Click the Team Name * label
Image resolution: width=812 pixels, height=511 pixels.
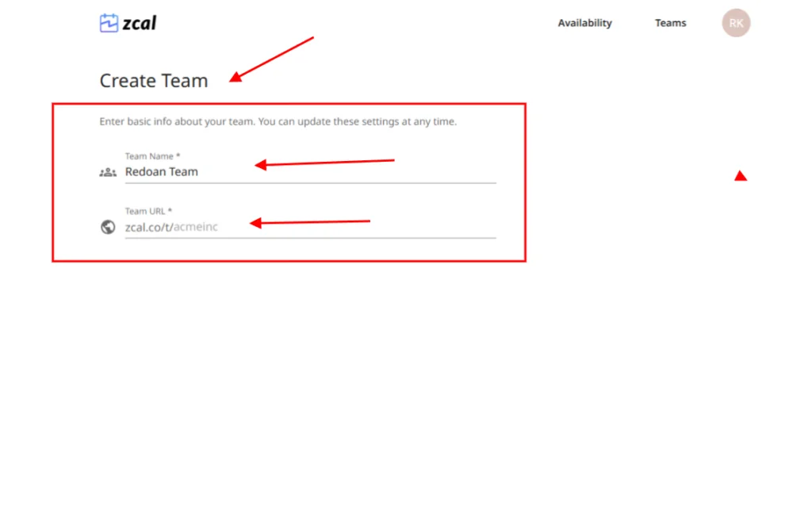(x=152, y=156)
